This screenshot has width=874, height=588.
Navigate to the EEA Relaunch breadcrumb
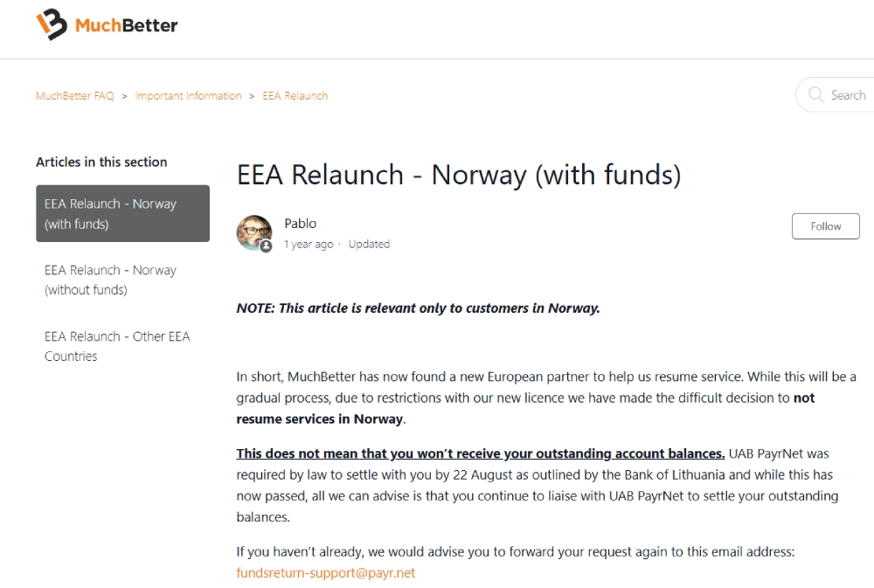(x=295, y=96)
